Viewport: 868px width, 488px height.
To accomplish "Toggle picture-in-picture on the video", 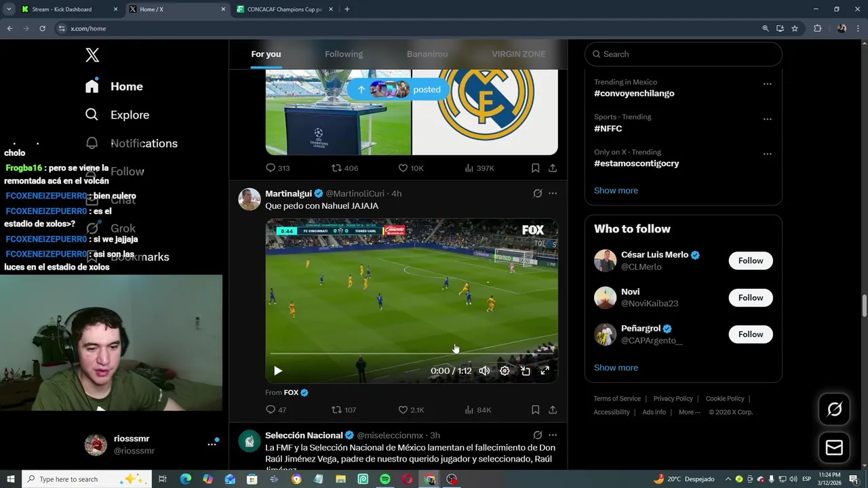I will point(526,371).
